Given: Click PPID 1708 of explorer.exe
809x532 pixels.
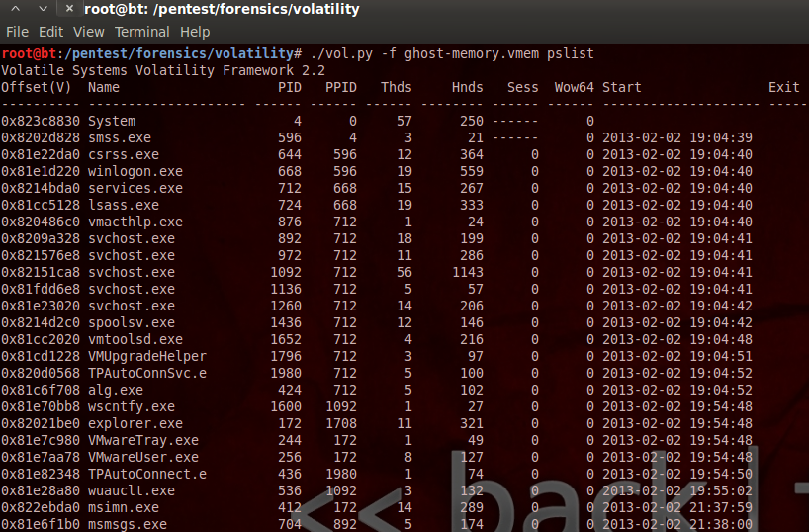Looking at the screenshot, I should coord(341,423).
